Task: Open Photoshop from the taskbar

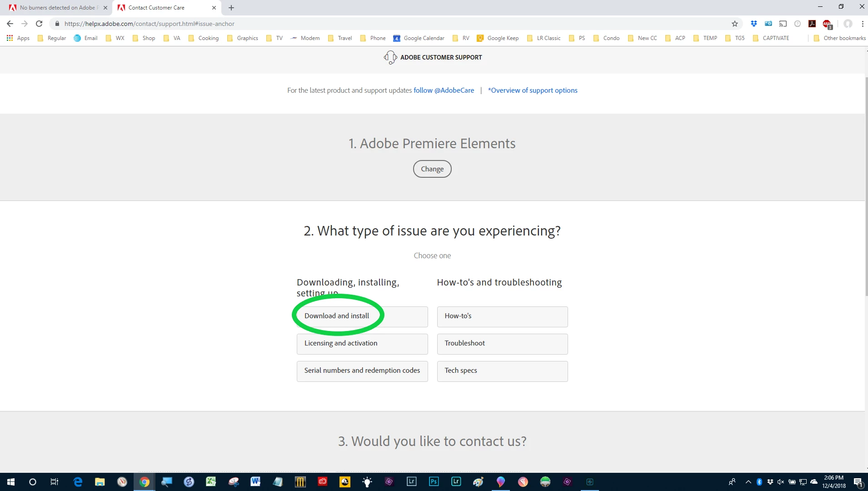Action: [434, 482]
